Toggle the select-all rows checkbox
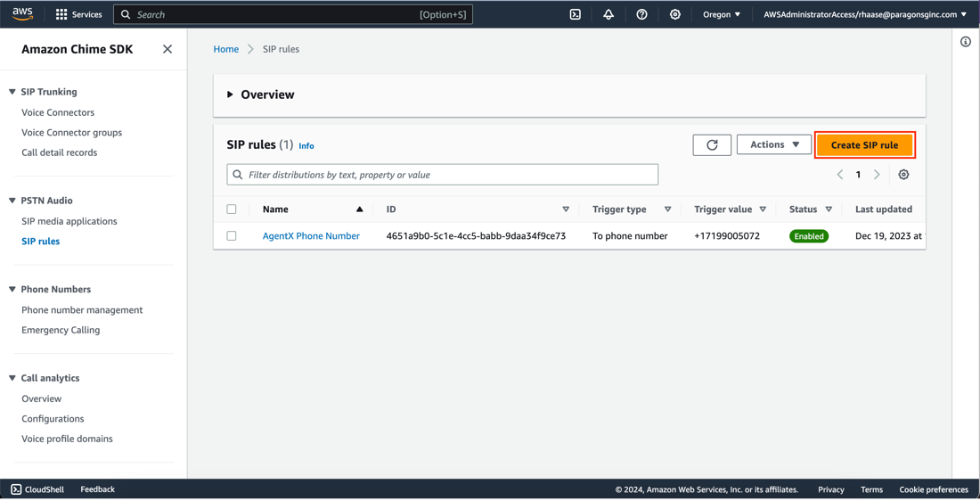 pyautogui.click(x=232, y=209)
